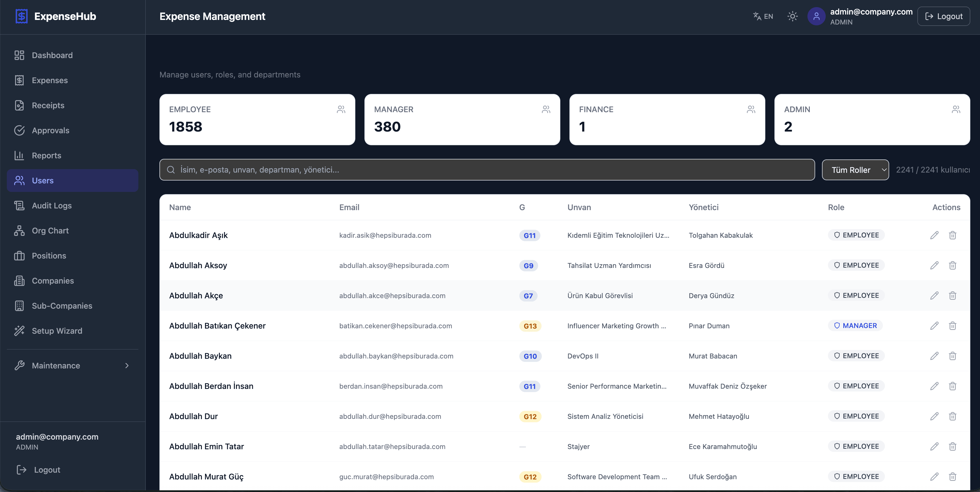Click manager name Tolgahan Kabakulak
This screenshot has width=980, height=492.
(x=721, y=235)
